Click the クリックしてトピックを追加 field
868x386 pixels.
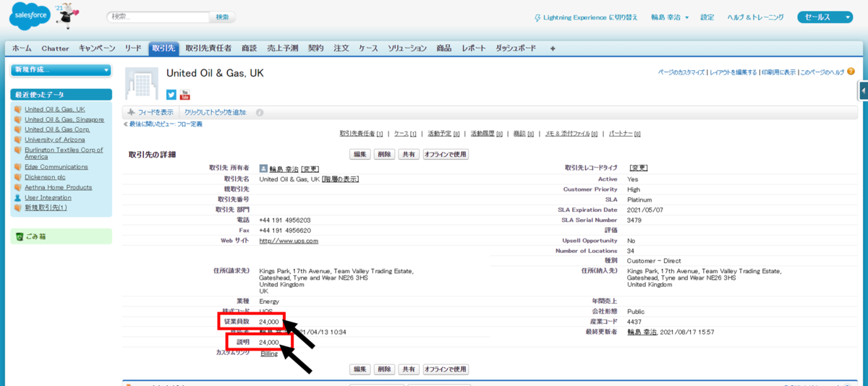pyautogui.click(x=216, y=112)
